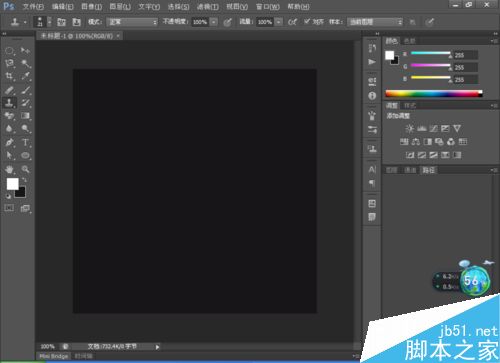This screenshot has height=363, width=500.
Task: Select the Eyedropper tool
Action: click(25, 76)
